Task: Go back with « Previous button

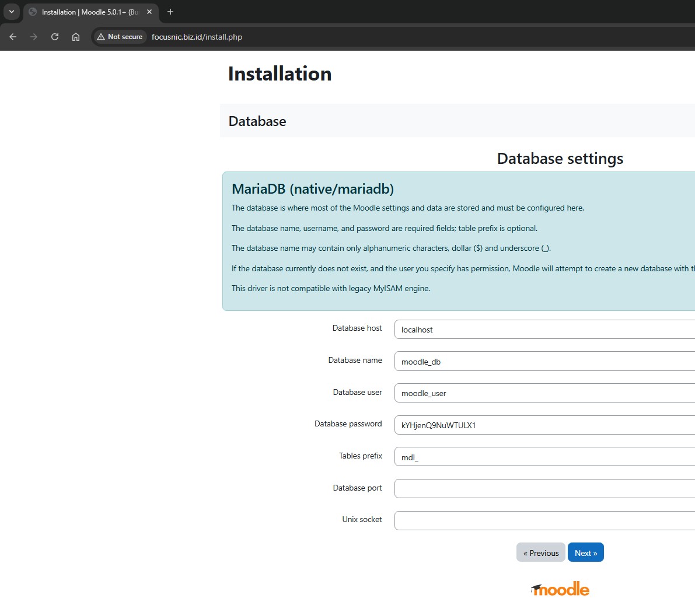Action: pyautogui.click(x=540, y=552)
